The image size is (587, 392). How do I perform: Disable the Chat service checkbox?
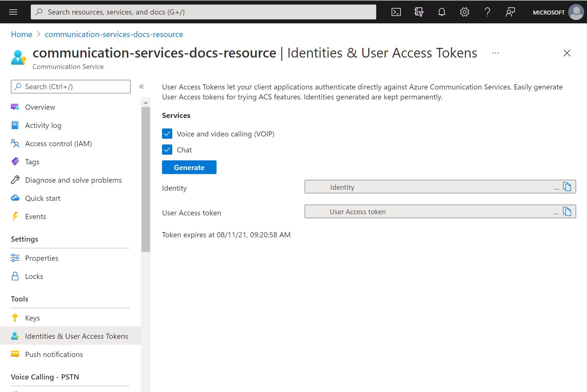tap(167, 150)
